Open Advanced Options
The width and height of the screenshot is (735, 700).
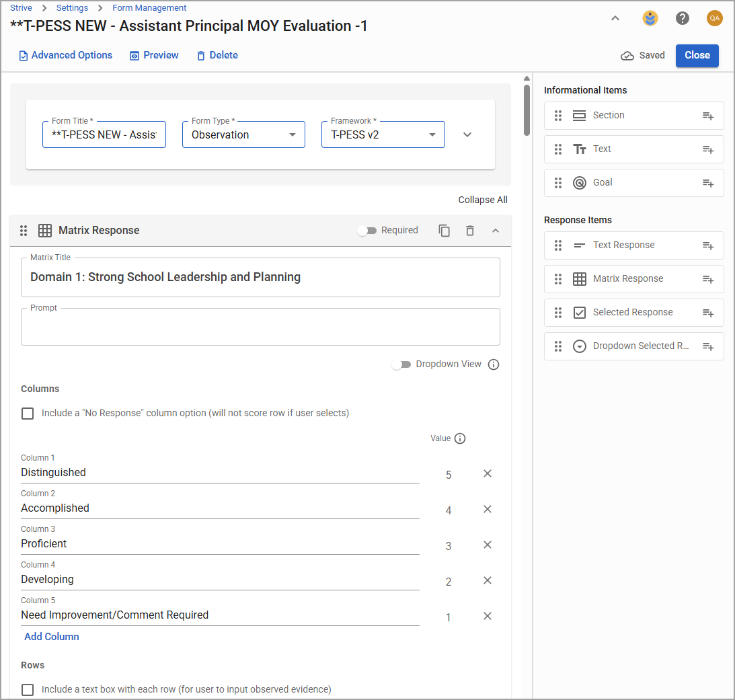[x=66, y=55]
